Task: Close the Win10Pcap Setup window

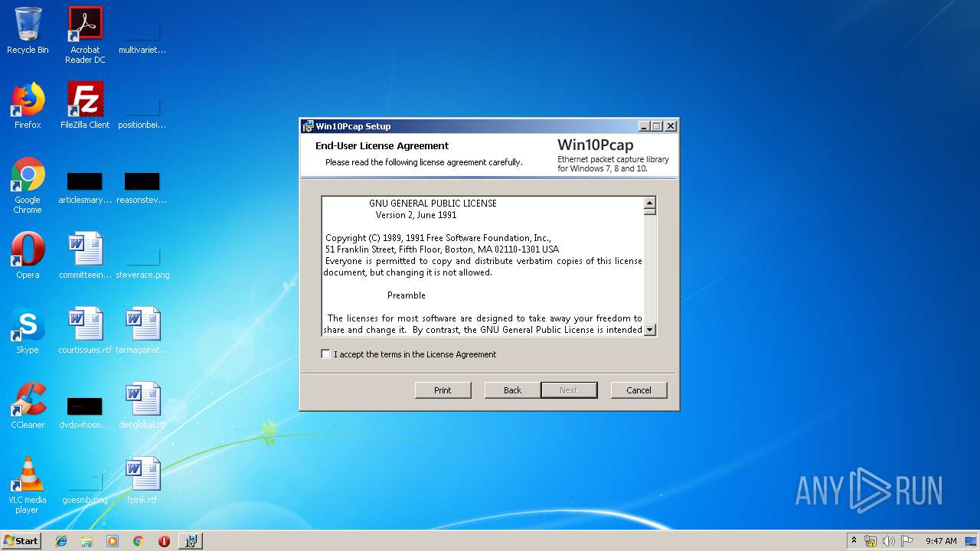Action: point(671,126)
